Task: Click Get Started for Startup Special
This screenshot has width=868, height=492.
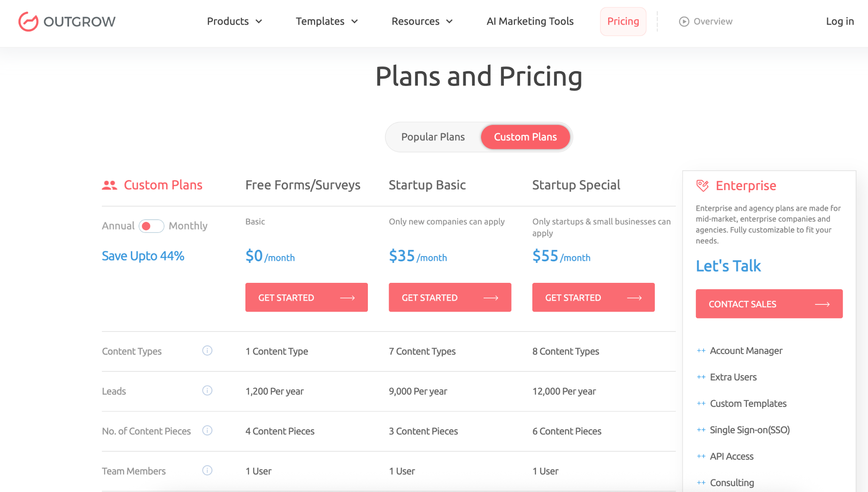Action: click(593, 298)
